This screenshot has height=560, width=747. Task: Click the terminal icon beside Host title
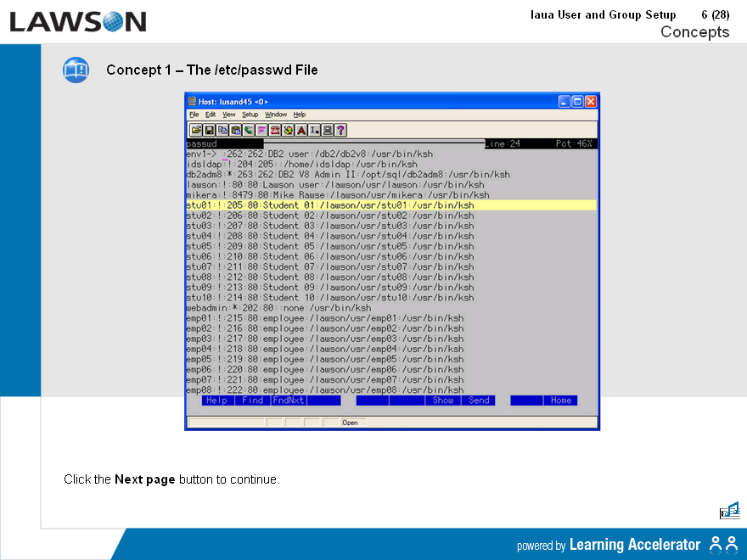point(192,102)
